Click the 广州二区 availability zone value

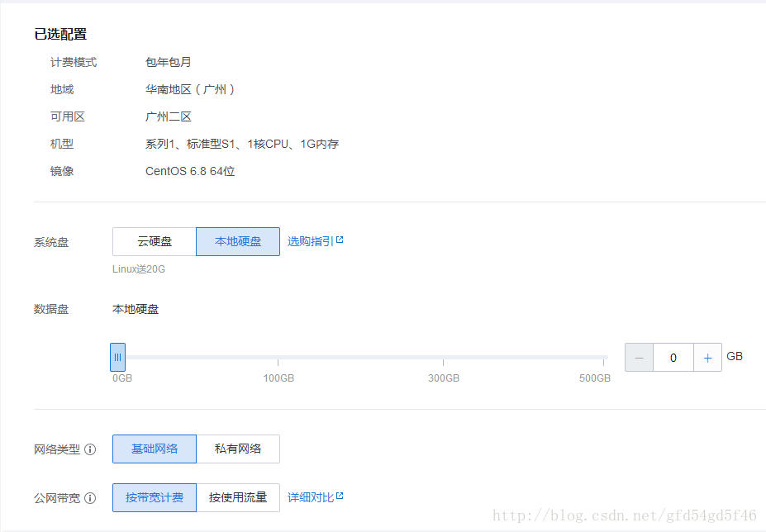(168, 116)
